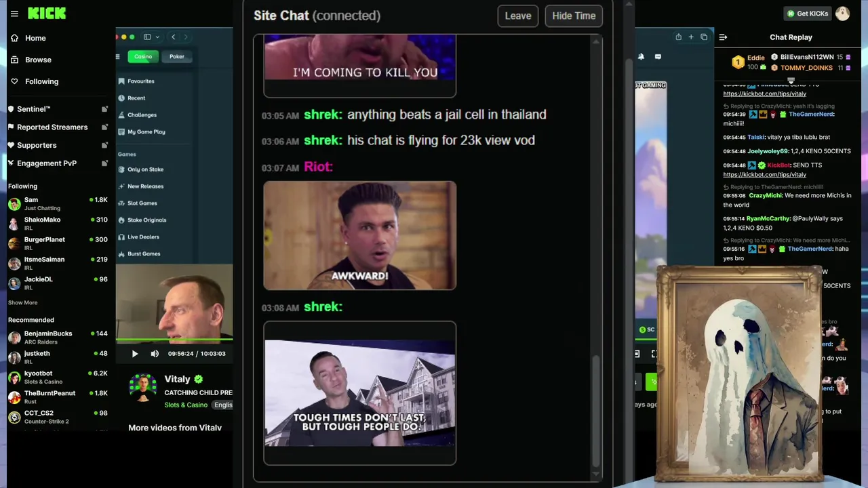This screenshot has height=488, width=868.
Task: Expand the leaderboard pull-down handle
Action: [791, 81]
